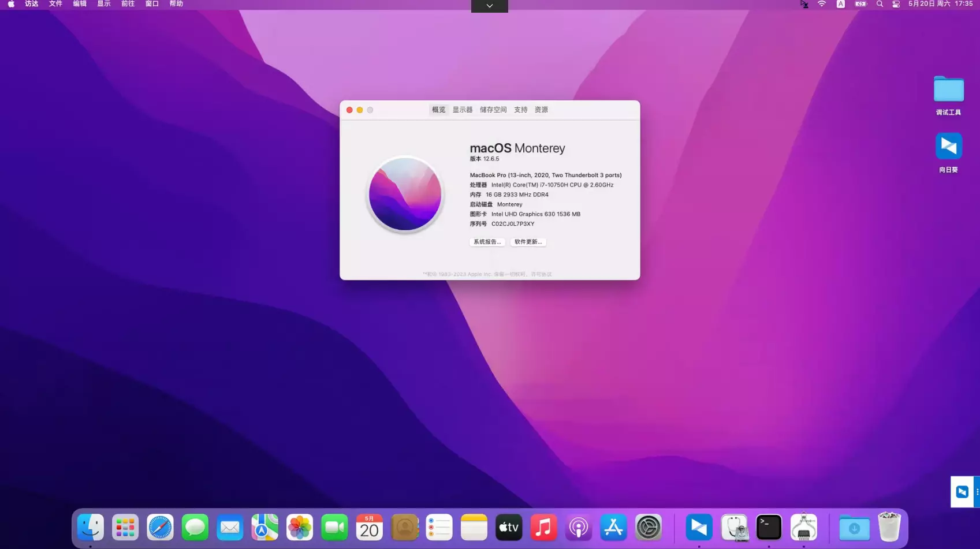The height and width of the screenshot is (549, 980).
Task: Click the 软件更新 button
Action: coord(528,242)
